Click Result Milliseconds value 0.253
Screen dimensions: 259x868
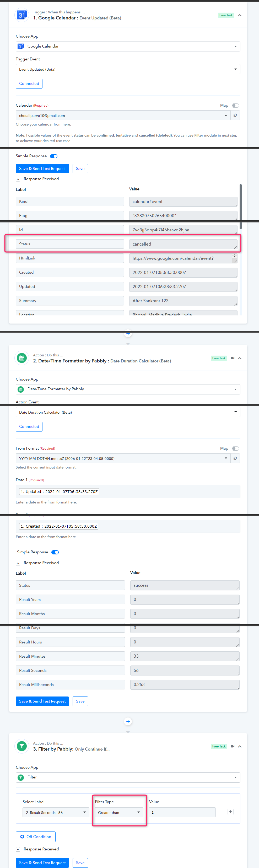[185, 684]
